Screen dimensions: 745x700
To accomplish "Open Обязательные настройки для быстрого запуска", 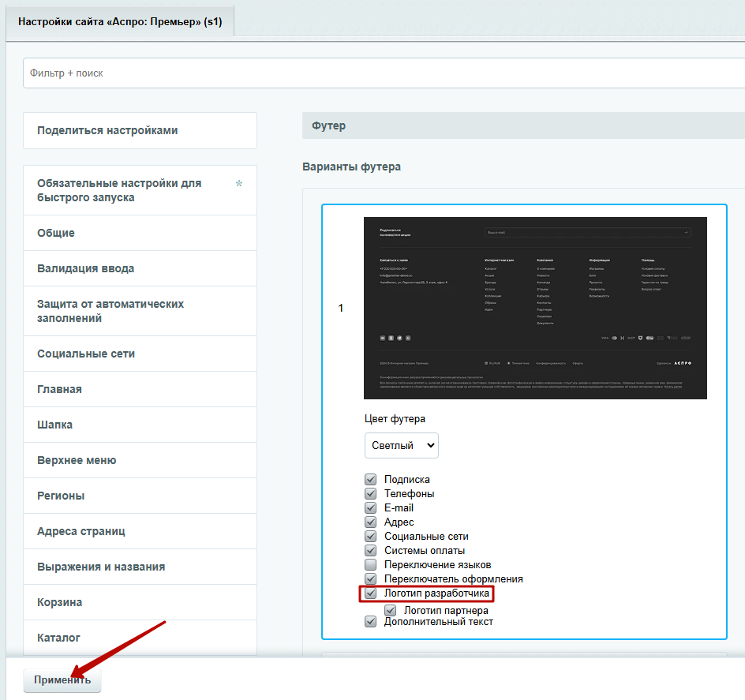I will tap(140, 190).
